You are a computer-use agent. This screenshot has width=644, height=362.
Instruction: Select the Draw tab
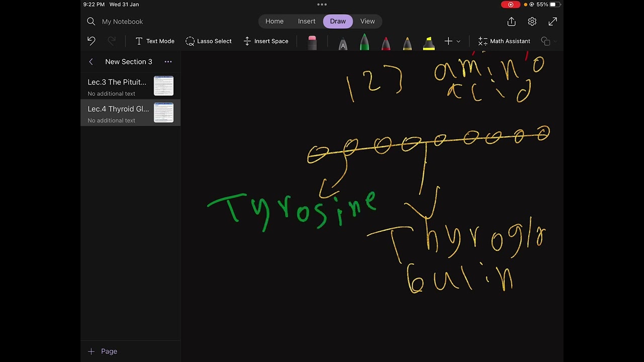click(338, 21)
